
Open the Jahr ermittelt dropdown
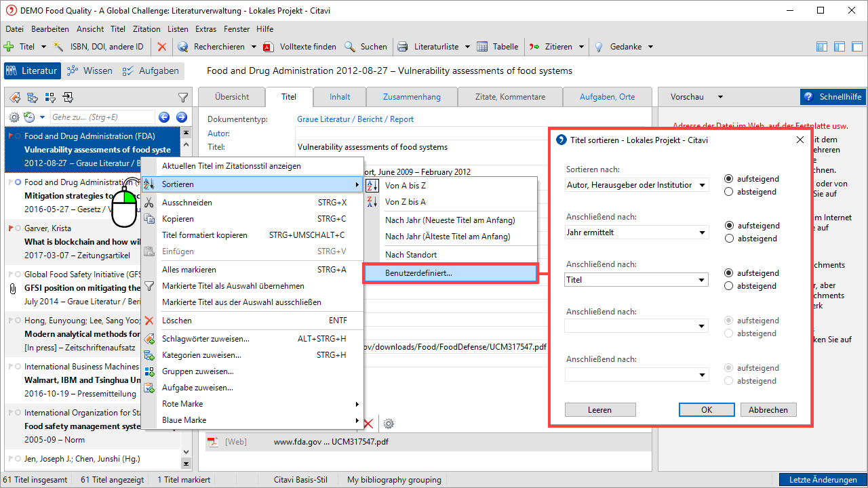[x=702, y=232]
